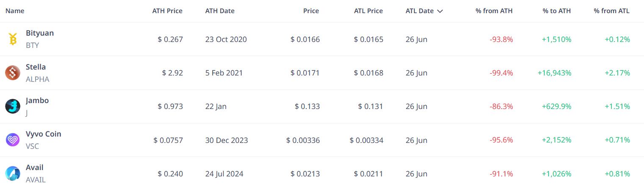Sort by the ATH Date header
The width and height of the screenshot is (644, 190).
[220, 11]
